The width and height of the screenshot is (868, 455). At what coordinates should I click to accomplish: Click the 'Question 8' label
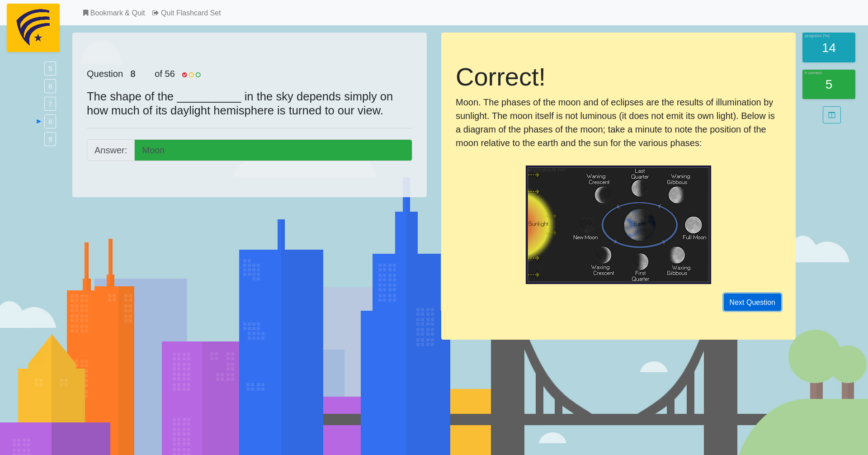[111, 74]
